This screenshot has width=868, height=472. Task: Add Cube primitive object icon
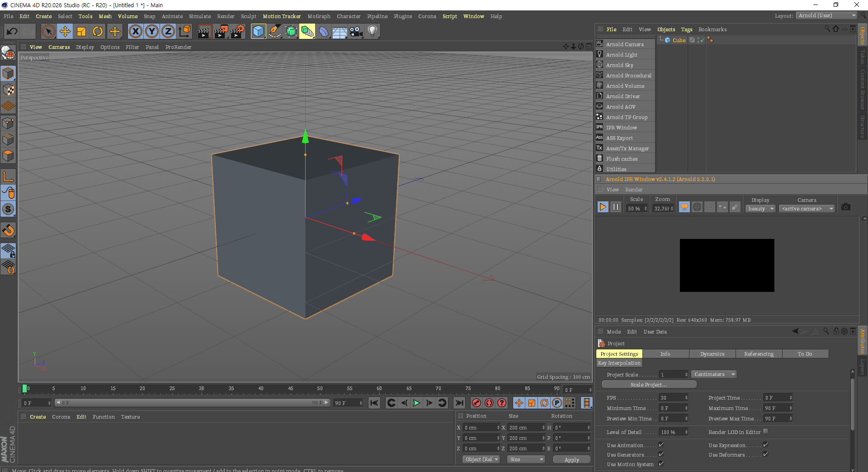(258, 31)
